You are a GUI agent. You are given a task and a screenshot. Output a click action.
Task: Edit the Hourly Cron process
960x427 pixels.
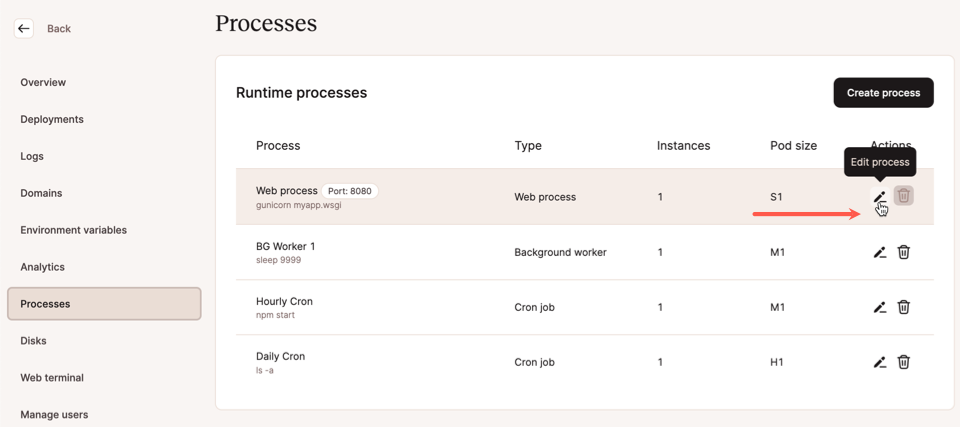pos(879,307)
